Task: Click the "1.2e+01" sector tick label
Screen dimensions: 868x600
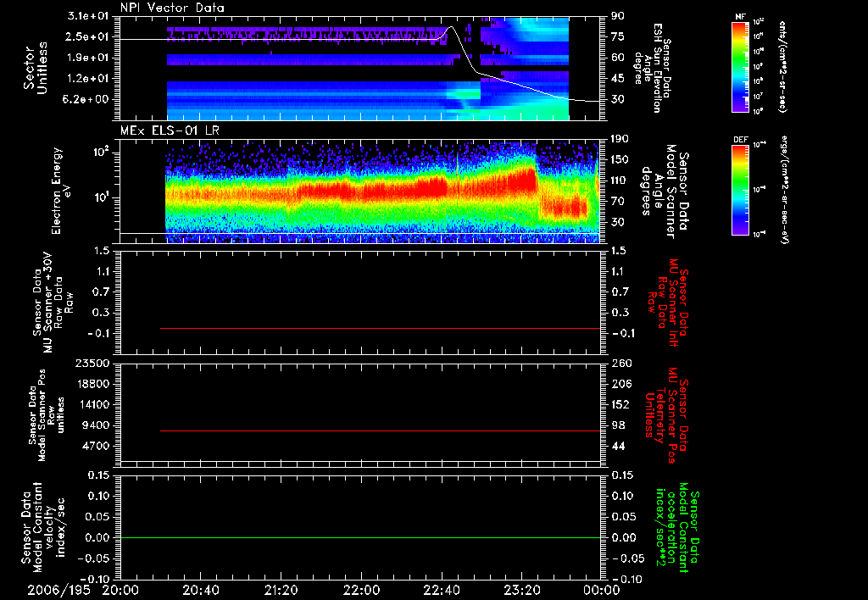Action: click(x=86, y=79)
